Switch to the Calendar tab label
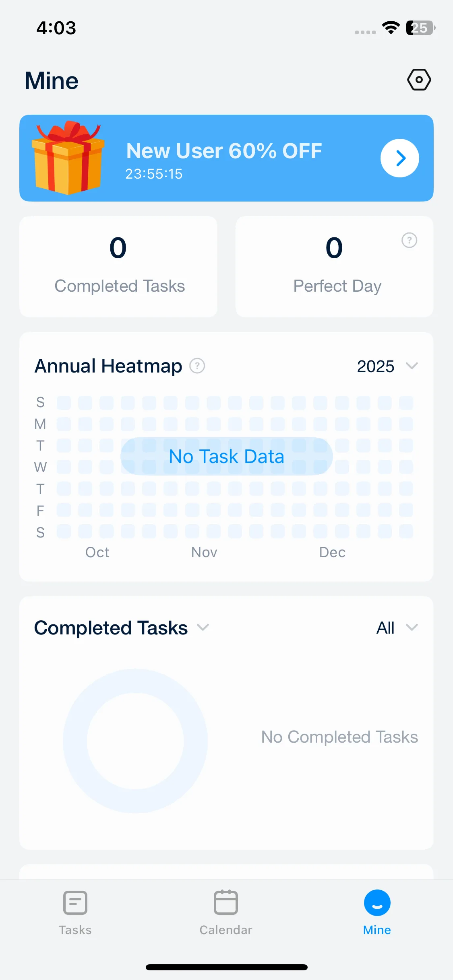 226,930
